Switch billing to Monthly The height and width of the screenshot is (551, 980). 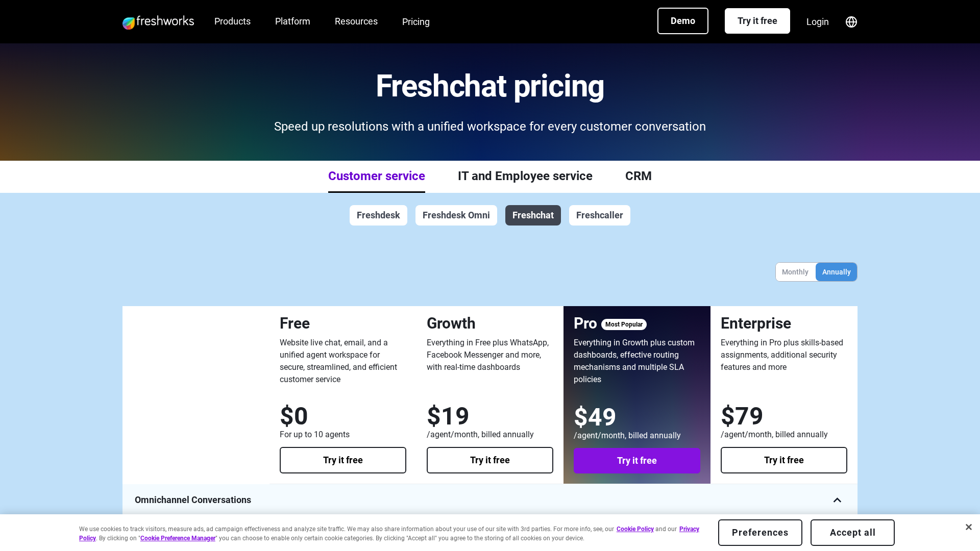click(x=795, y=272)
